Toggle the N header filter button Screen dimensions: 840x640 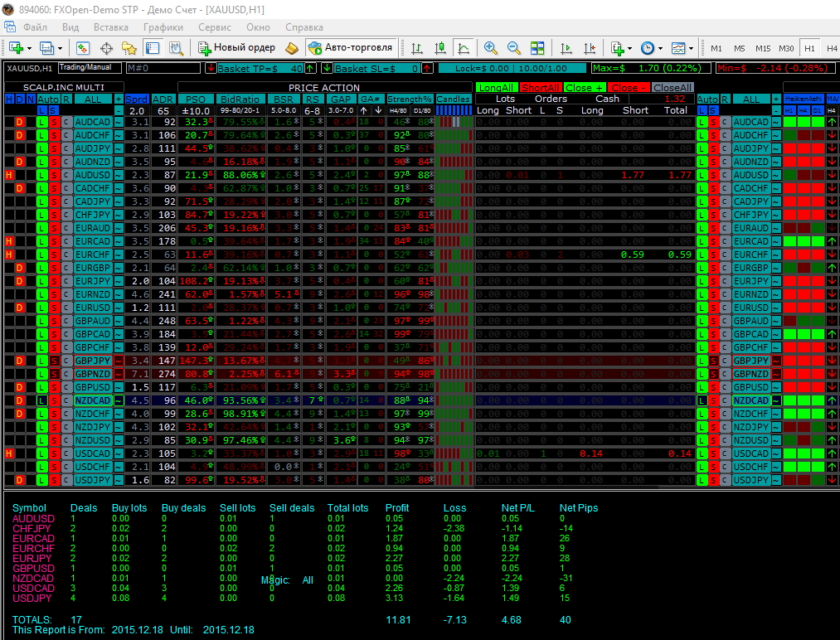(x=30, y=99)
